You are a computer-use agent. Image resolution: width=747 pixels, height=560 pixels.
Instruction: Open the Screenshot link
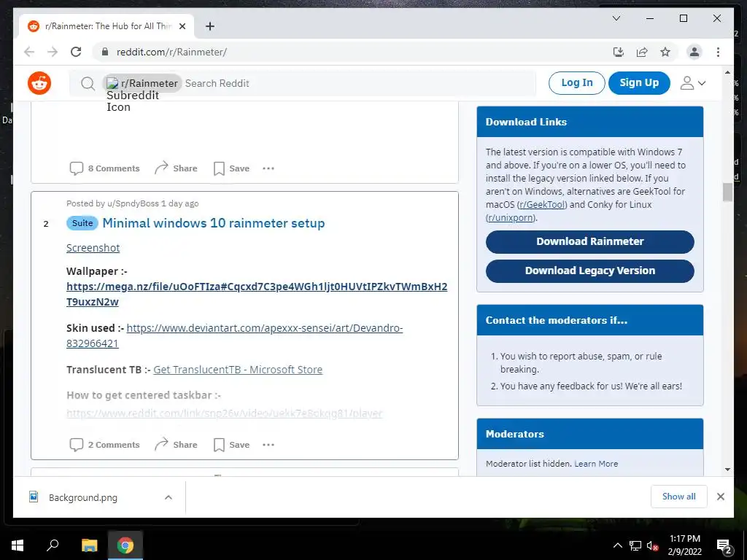[x=93, y=248]
